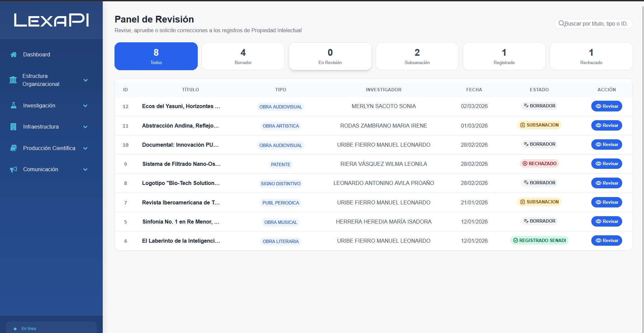The width and height of the screenshot is (644, 333).
Task: Click the Investigación flask icon
Action: 13,105
